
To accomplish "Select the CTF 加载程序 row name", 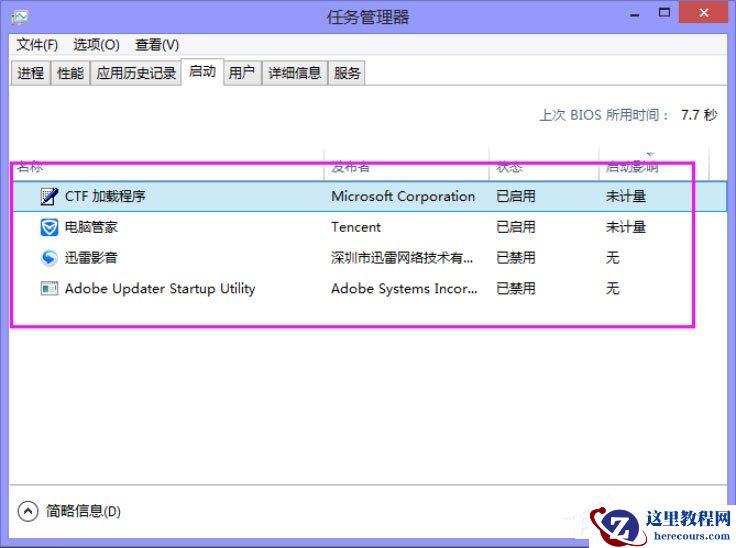I will point(105,196).
